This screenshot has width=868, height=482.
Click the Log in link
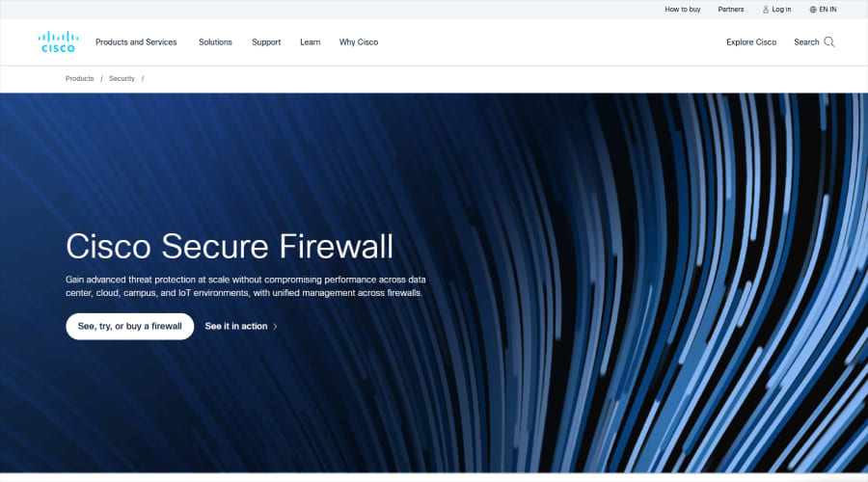coord(781,10)
